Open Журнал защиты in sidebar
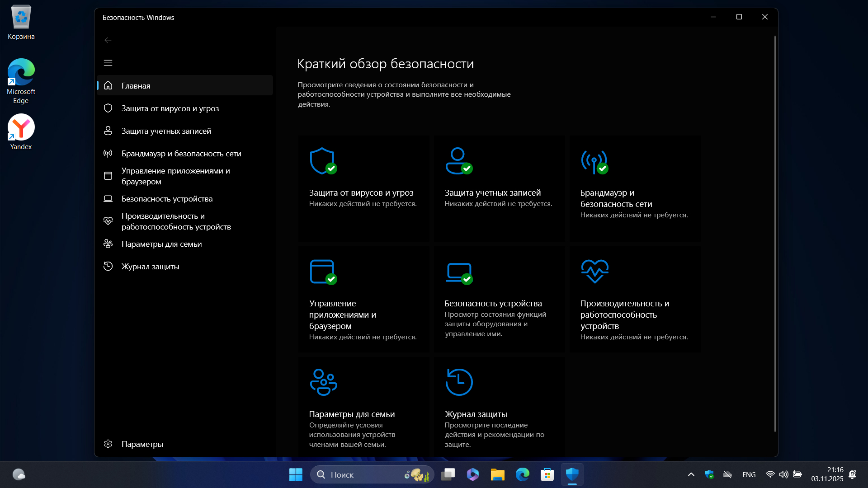Image resolution: width=868 pixels, height=488 pixels. pyautogui.click(x=150, y=267)
